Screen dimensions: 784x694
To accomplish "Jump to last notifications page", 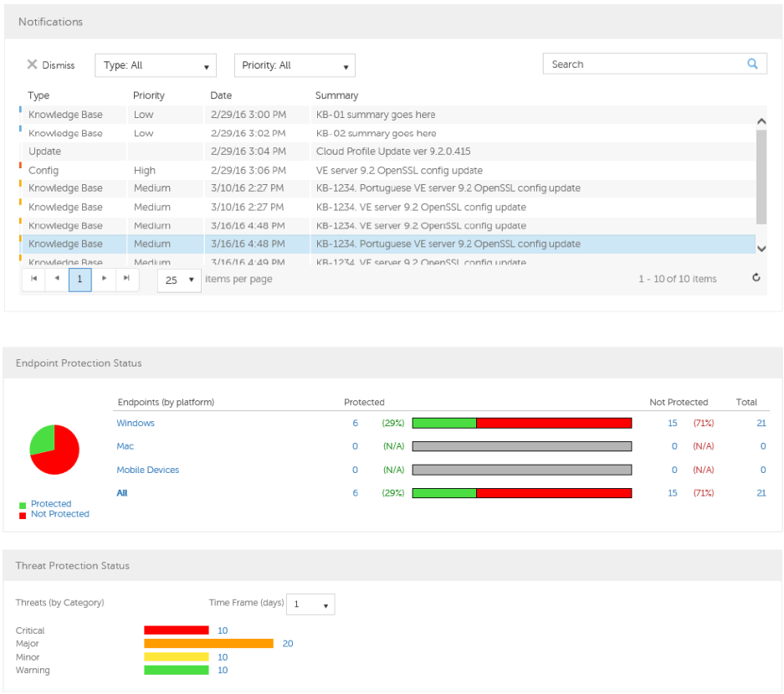I will 126,279.
